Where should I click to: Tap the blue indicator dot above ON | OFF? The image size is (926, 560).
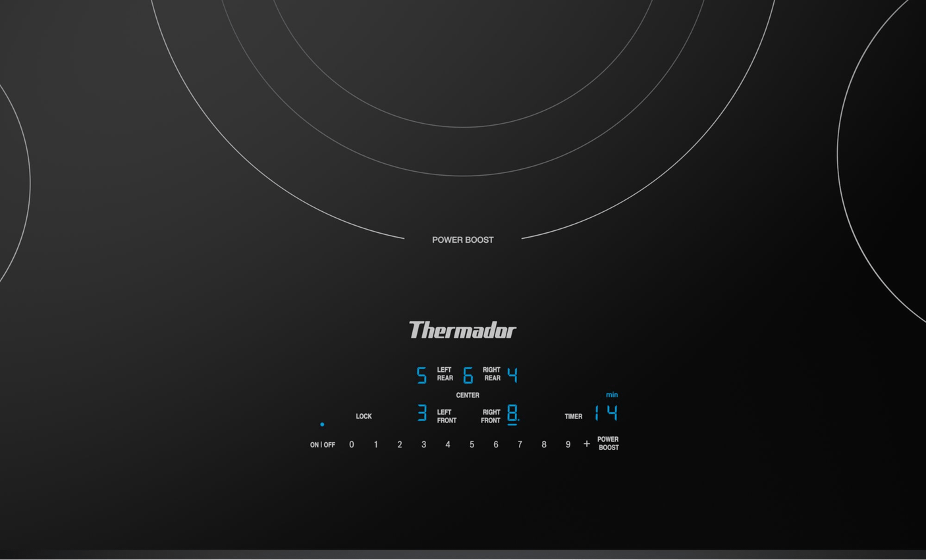click(x=322, y=424)
